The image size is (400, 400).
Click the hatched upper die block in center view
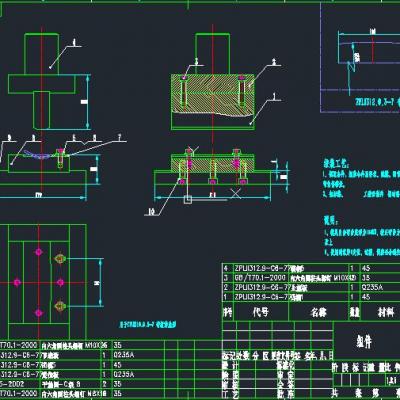213,94
